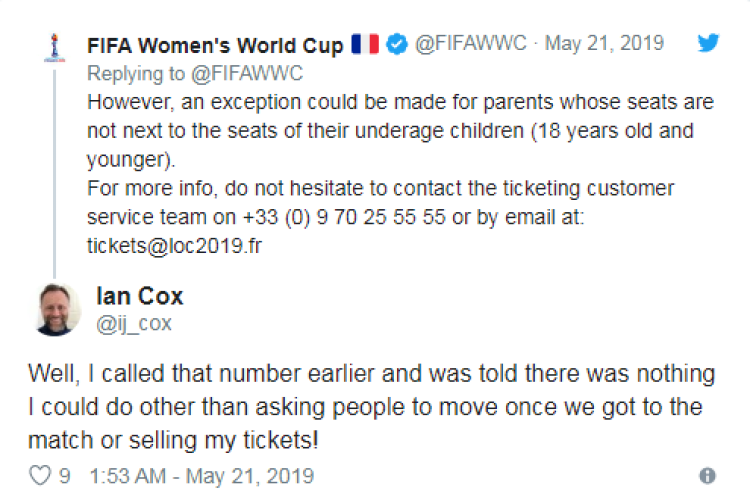Open the "Replying to @FIFAWWC" mention
This screenshot has width=750, height=503.
point(249,73)
